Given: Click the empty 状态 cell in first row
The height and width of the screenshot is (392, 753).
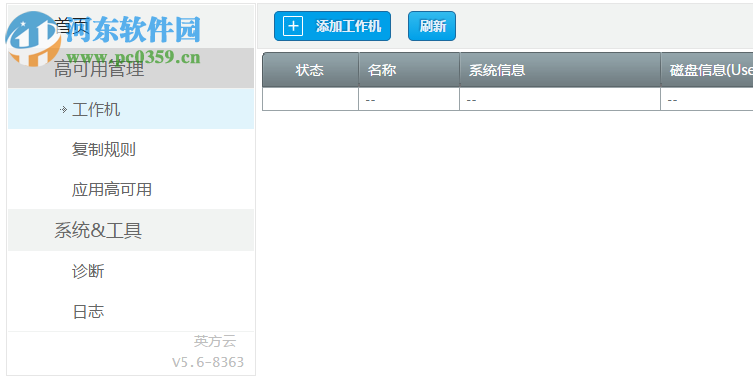Looking at the screenshot, I should [310, 99].
